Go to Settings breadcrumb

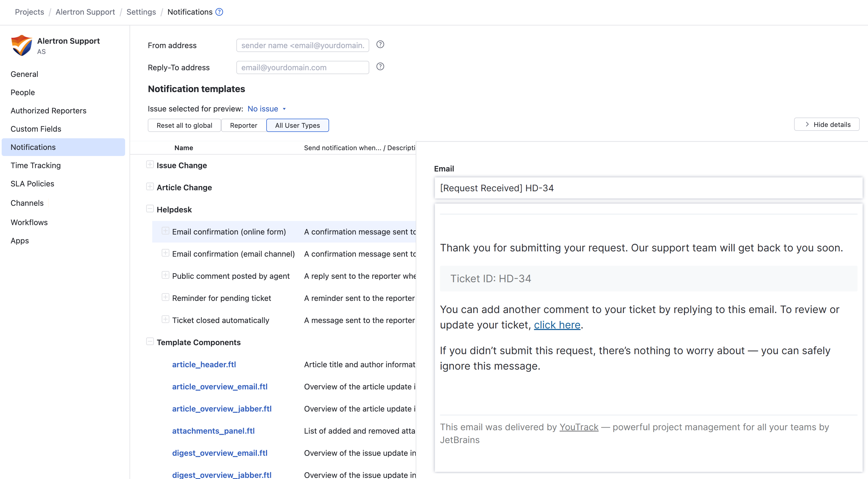(141, 12)
